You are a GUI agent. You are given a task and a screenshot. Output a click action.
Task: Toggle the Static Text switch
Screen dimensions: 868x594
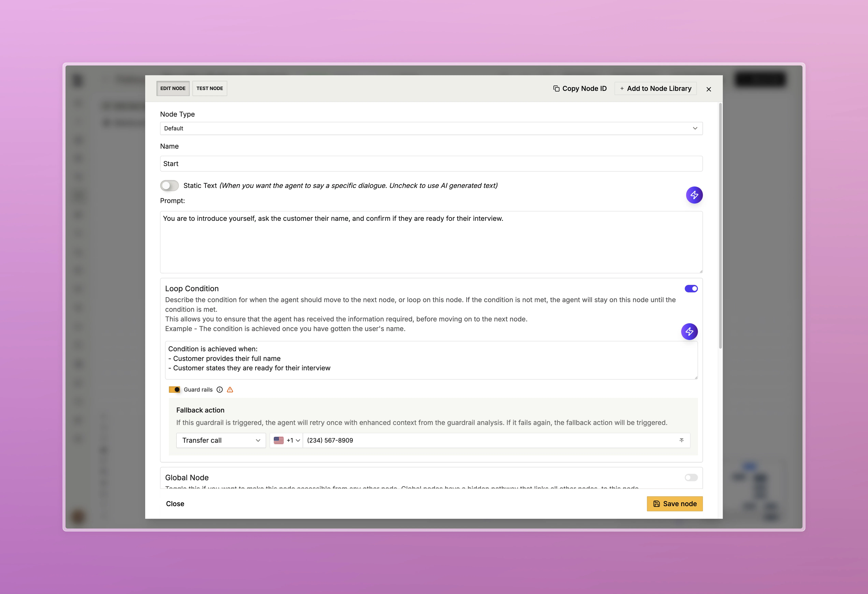[x=169, y=185]
